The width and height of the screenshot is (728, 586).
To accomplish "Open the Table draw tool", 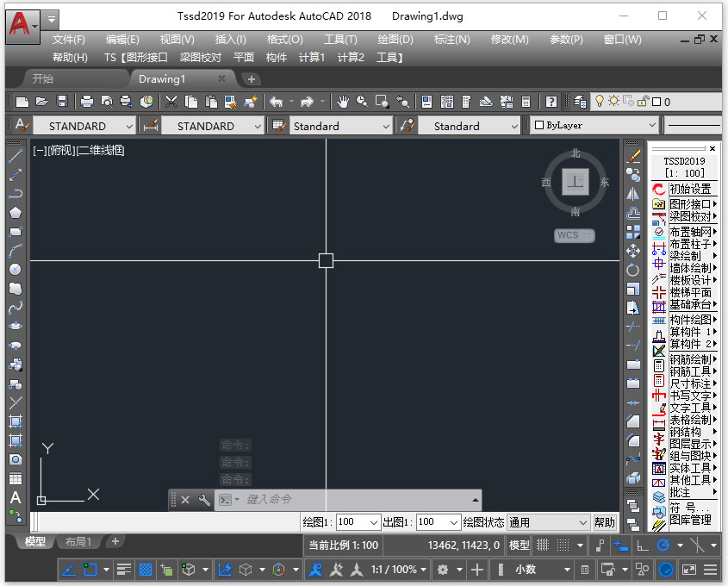I will click(x=16, y=479).
